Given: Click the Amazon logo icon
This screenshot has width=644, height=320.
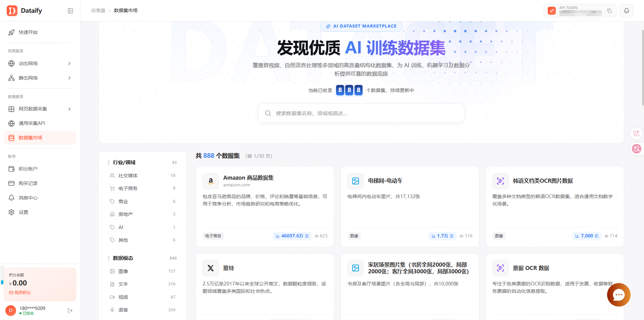Looking at the screenshot, I should coord(211,181).
